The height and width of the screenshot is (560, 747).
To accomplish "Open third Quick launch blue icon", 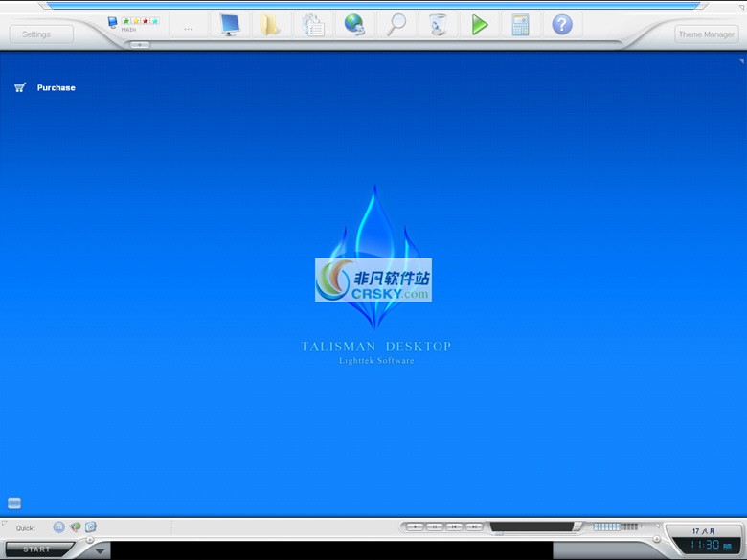I will [91, 527].
